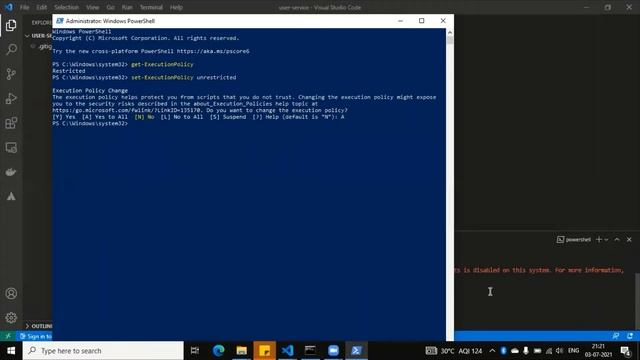Select the PowerShell taskbar icon
This screenshot has height=360, width=640.
point(356,351)
